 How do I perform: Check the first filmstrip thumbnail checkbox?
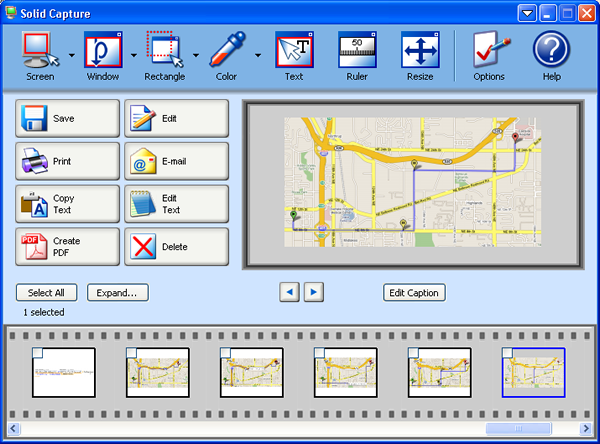pyautogui.click(x=38, y=353)
